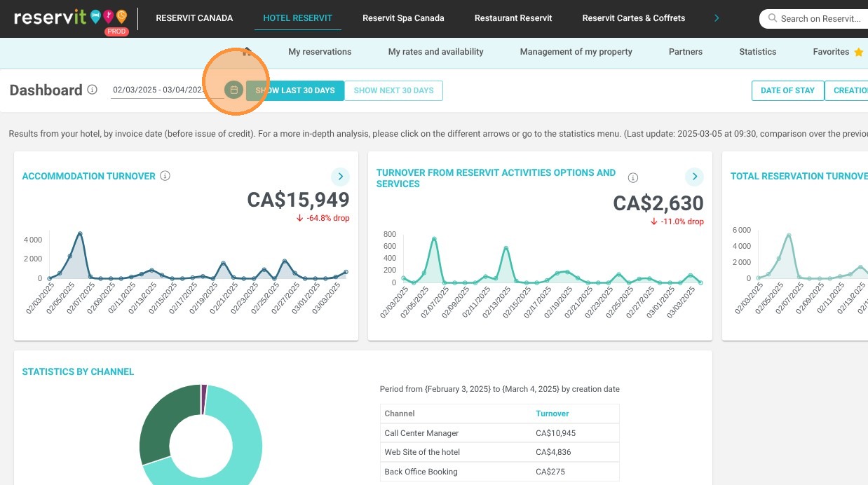Open RESERVIT CANADA section

[x=194, y=18]
